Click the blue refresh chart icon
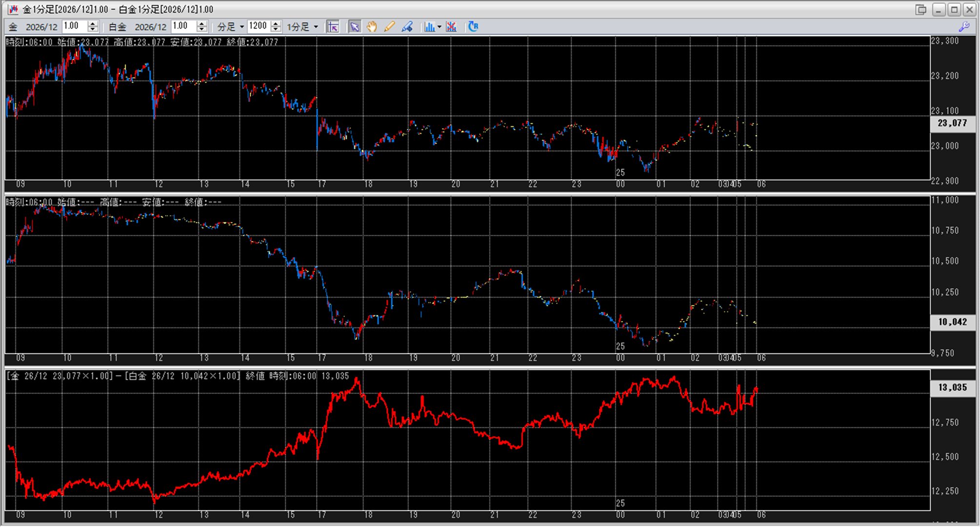Image resolution: width=980 pixels, height=527 pixels. (473, 27)
